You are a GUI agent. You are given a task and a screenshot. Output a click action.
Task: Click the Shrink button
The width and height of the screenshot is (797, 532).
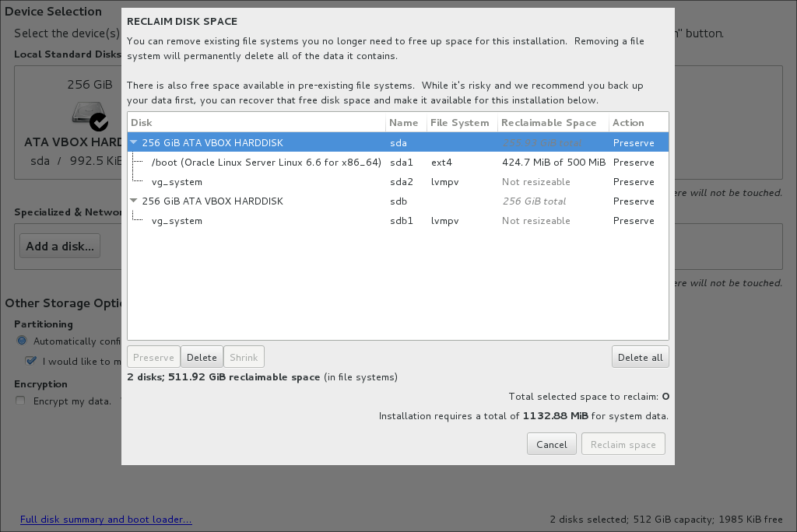[244, 356]
